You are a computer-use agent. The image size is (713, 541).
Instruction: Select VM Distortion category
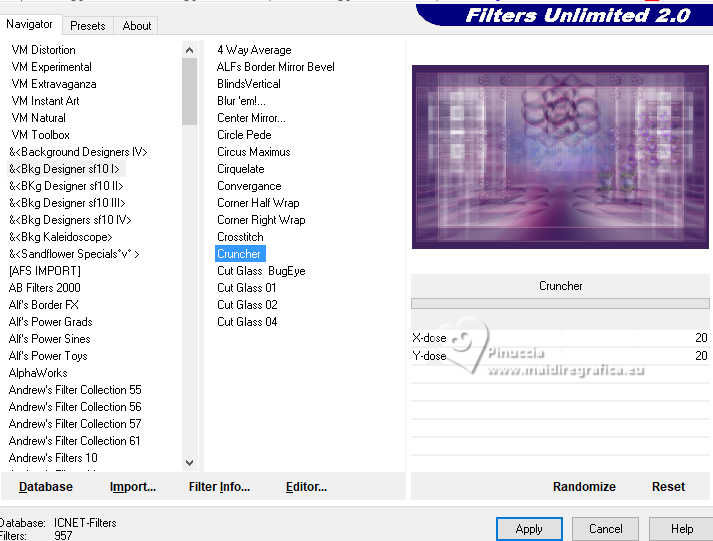click(44, 50)
